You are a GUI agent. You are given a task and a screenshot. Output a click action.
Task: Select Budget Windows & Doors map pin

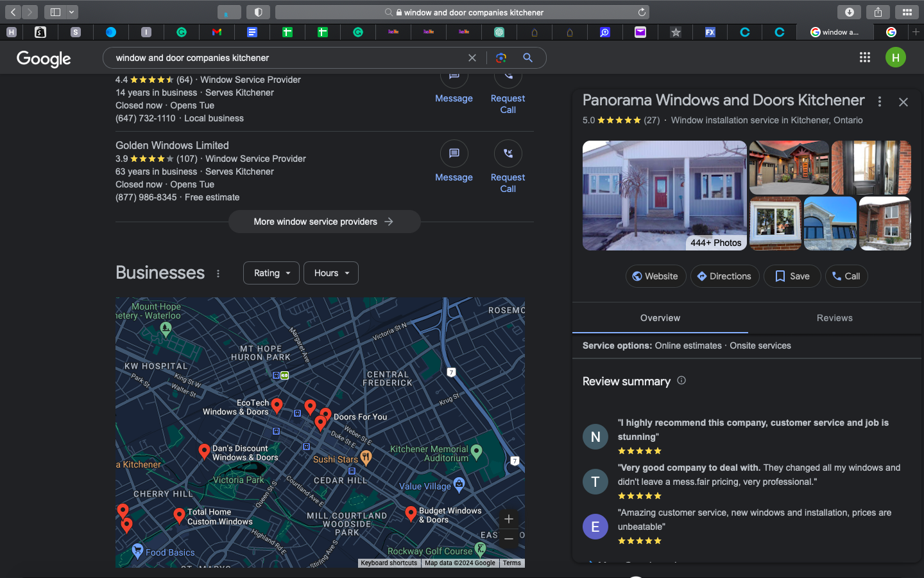[x=411, y=513]
